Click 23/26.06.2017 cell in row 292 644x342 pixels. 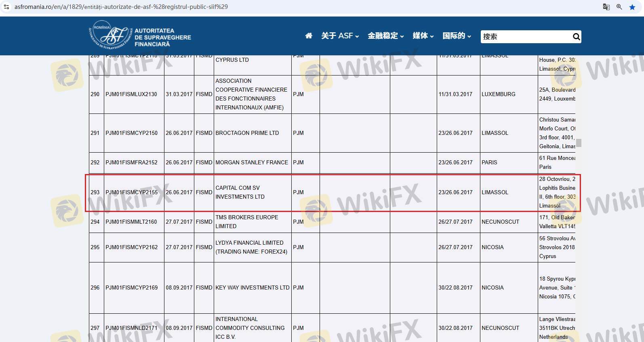click(x=455, y=162)
